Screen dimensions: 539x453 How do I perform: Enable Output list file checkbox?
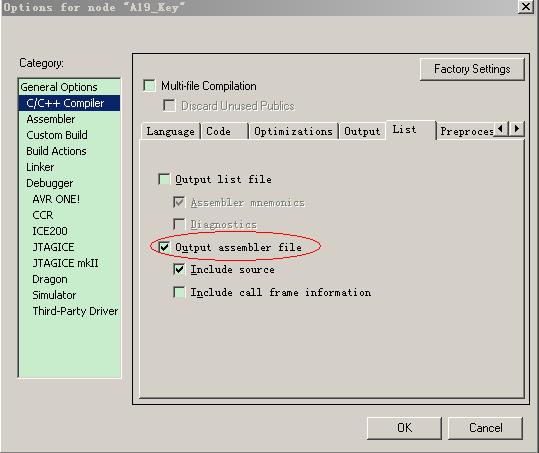coord(164,179)
